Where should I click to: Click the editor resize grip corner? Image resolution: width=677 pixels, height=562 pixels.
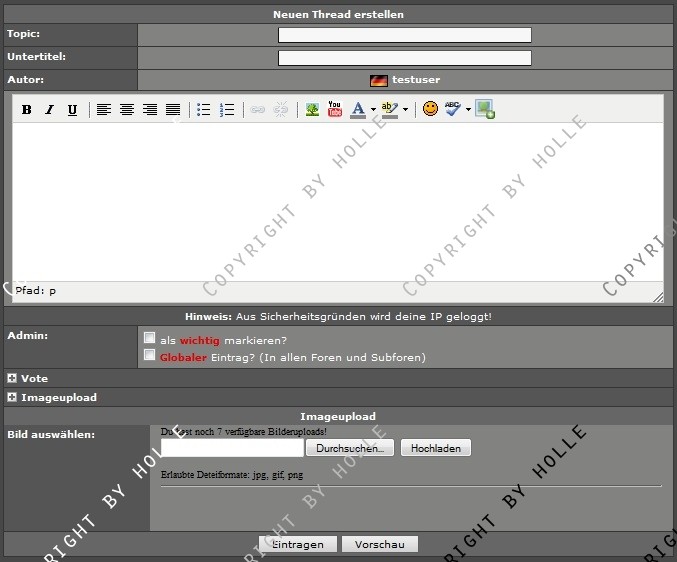pyautogui.click(x=658, y=297)
